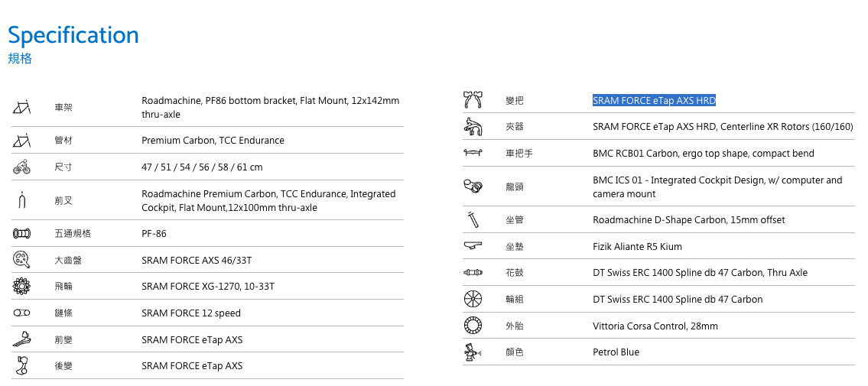Click BMC RCB01 Carbon handlebar value
This screenshot has height=386, width=868.
(x=704, y=153)
